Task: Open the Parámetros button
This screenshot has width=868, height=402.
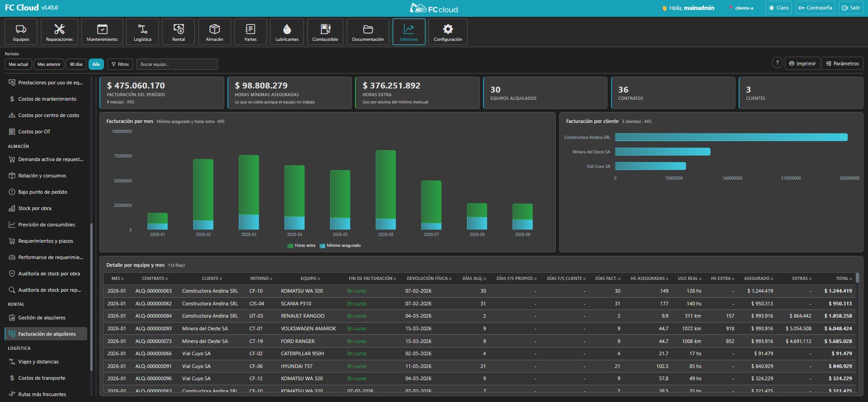Action: [x=843, y=64]
